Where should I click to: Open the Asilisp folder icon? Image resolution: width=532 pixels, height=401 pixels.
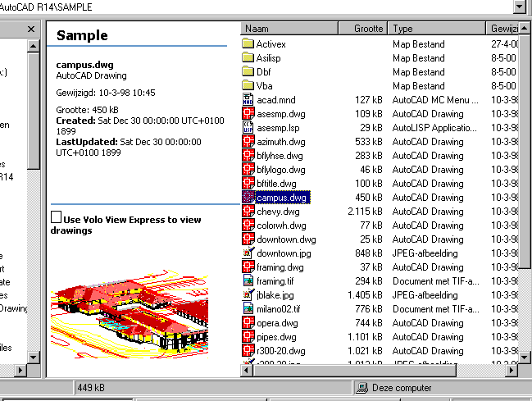248,57
